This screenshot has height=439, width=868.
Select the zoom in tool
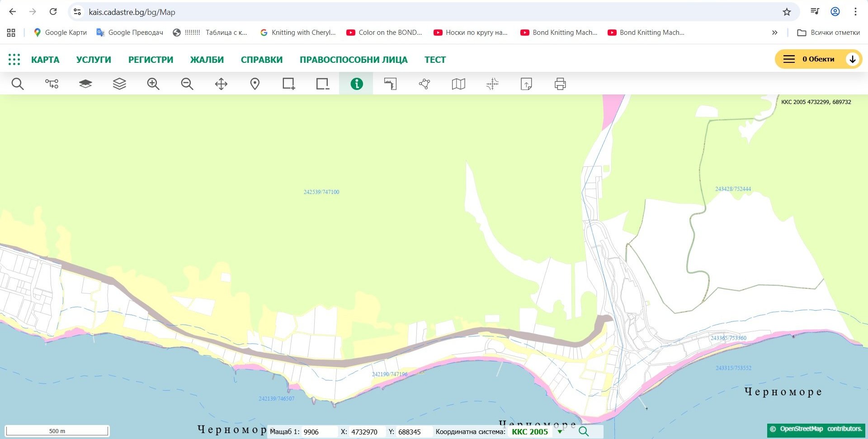point(153,84)
